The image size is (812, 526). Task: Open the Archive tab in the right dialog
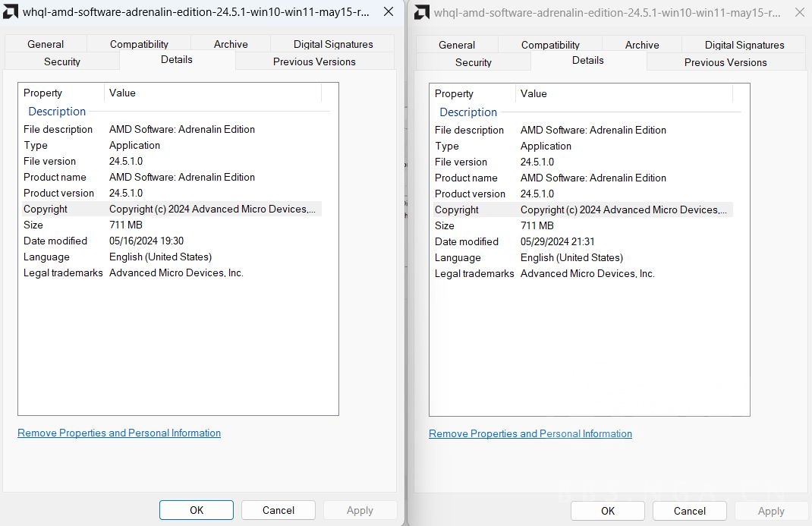(x=642, y=45)
